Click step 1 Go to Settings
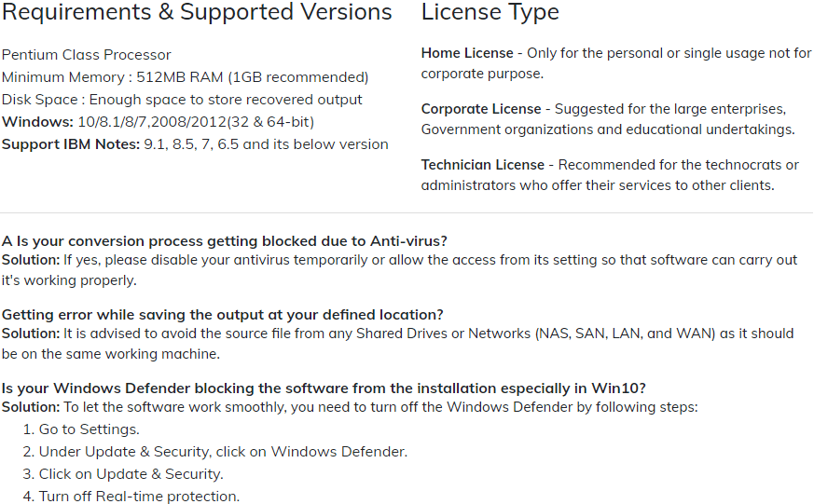This screenshot has height=504, width=814. pyautogui.click(x=89, y=429)
